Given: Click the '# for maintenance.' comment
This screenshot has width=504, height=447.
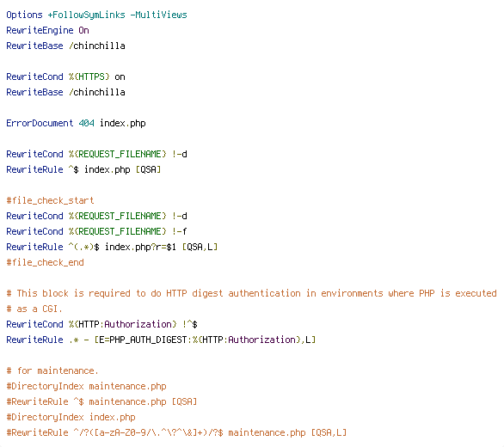Looking at the screenshot, I should [x=52, y=370].
